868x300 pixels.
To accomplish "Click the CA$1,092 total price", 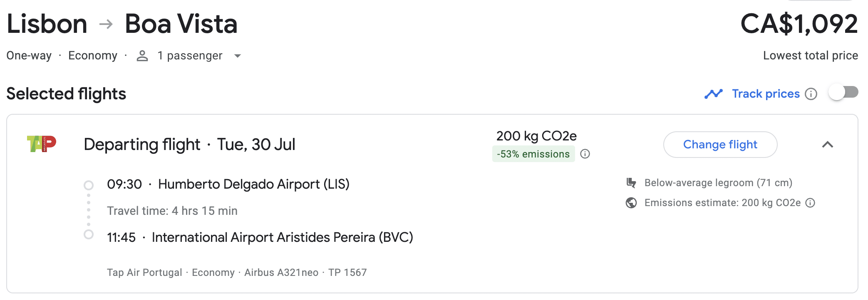I will (799, 24).
